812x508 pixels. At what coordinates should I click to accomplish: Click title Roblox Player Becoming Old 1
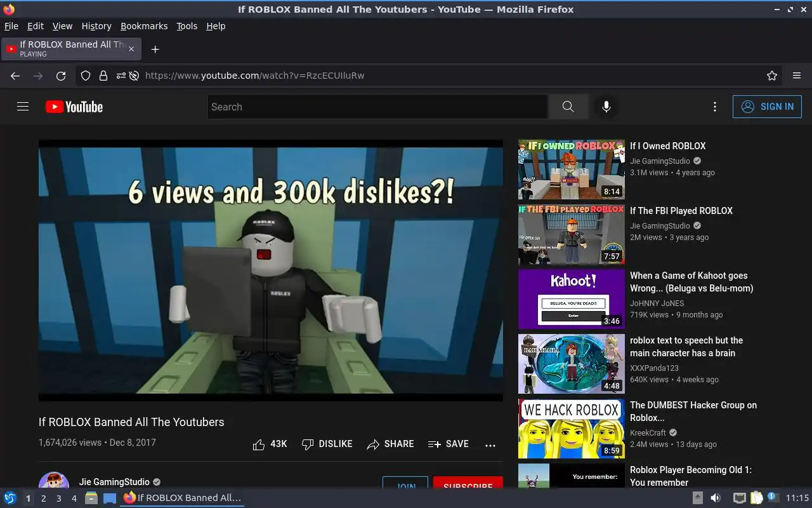(x=691, y=476)
